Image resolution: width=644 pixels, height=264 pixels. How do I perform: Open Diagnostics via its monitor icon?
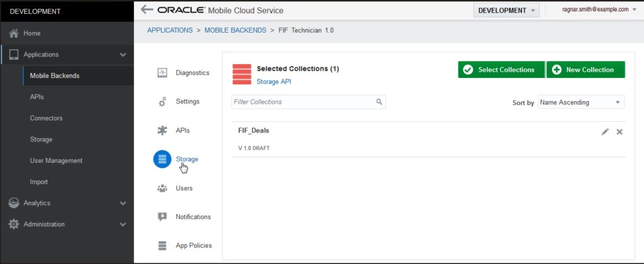point(162,73)
